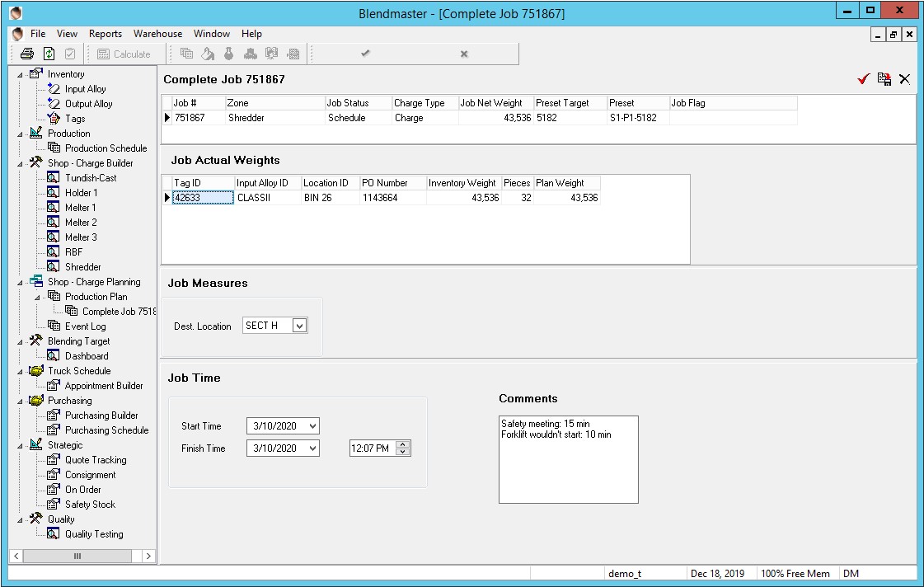The height and width of the screenshot is (587, 924).
Task: Cancel with the black X beside the save icon
Action: pos(904,79)
